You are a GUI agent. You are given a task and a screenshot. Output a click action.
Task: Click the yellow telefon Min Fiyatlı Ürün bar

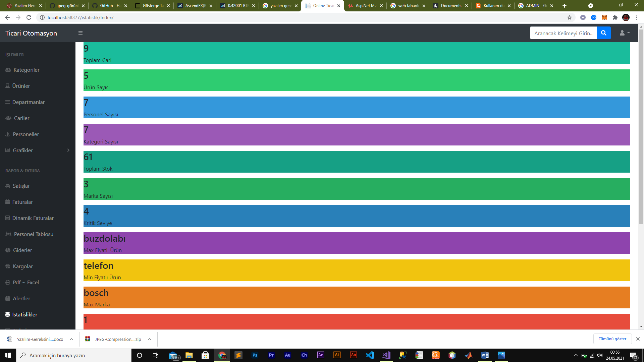pyautogui.click(x=357, y=270)
